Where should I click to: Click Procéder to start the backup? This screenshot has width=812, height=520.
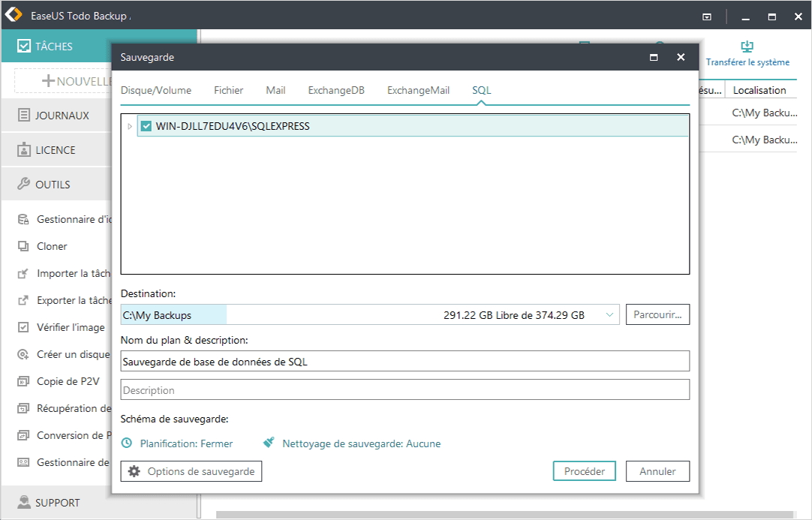pyautogui.click(x=584, y=470)
